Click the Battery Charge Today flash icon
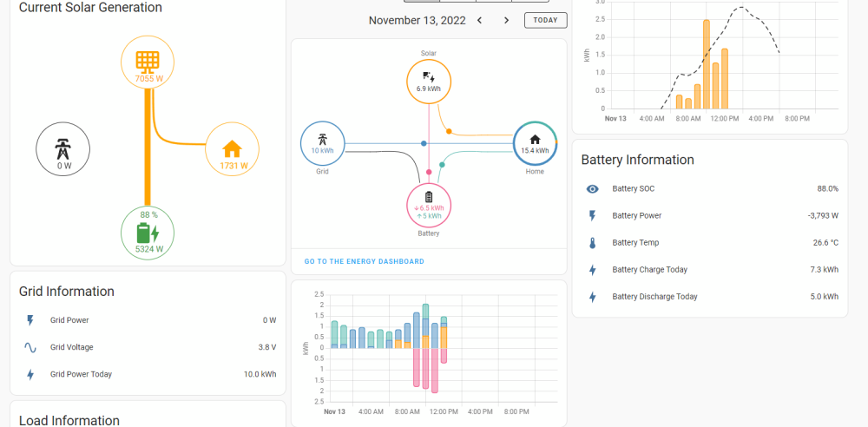The height and width of the screenshot is (427, 868). (x=592, y=270)
